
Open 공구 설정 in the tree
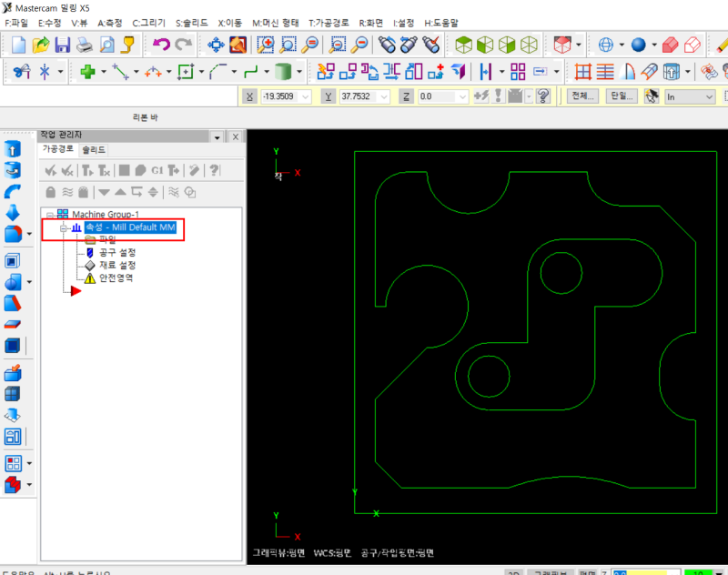click(117, 252)
